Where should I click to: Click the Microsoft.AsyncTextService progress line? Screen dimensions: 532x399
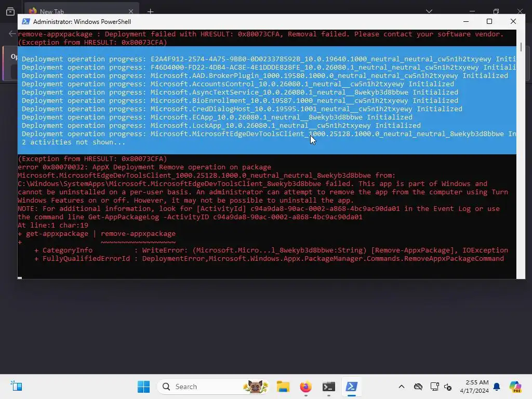(x=240, y=92)
